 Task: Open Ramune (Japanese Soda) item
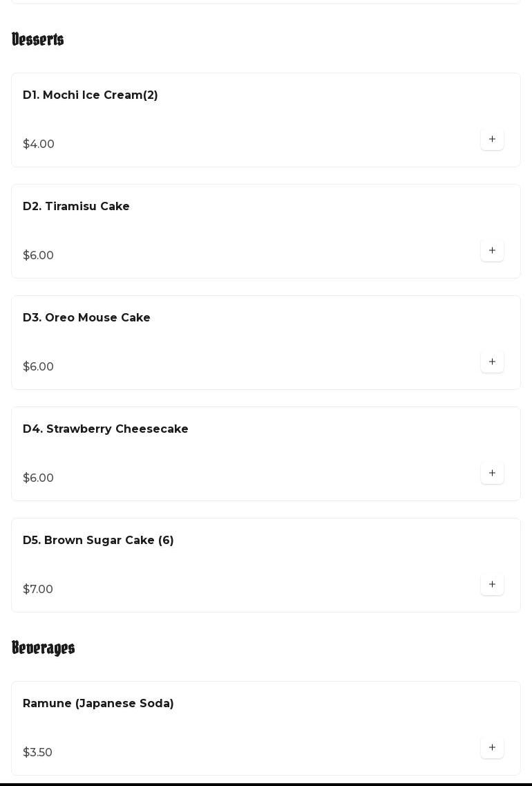tap(98, 704)
